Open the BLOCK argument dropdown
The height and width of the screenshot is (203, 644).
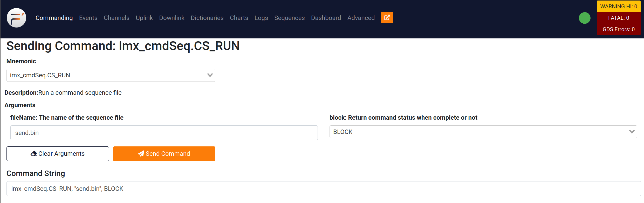[x=483, y=132]
